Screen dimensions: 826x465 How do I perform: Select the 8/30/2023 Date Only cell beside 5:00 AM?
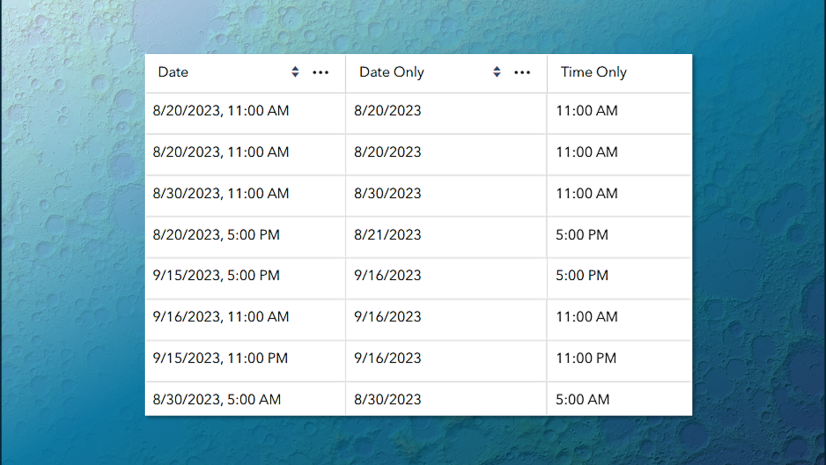[388, 399]
